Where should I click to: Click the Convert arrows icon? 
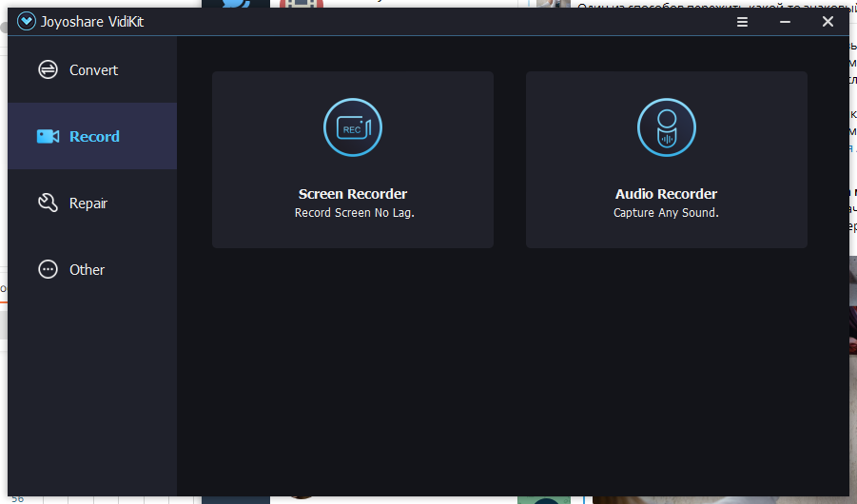pos(49,69)
